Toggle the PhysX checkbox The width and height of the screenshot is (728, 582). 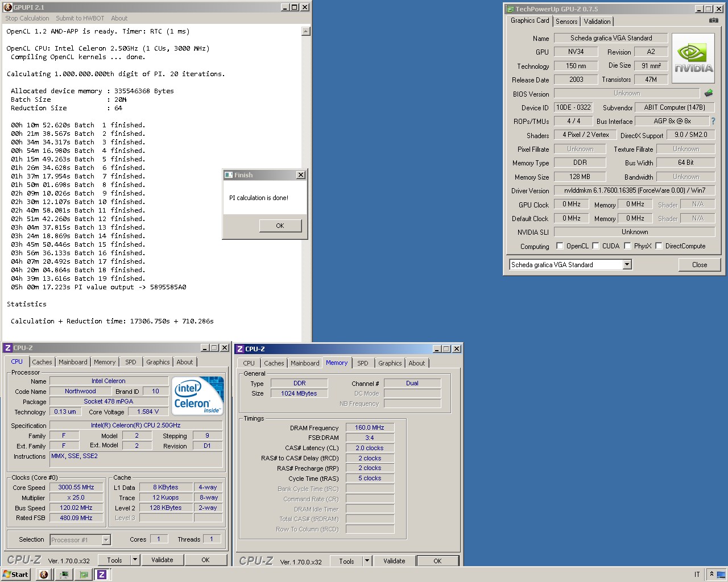click(x=627, y=246)
